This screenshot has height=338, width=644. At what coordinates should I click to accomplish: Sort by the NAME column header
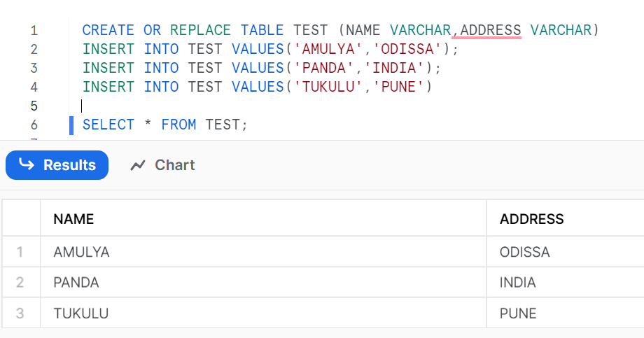pyautogui.click(x=73, y=219)
